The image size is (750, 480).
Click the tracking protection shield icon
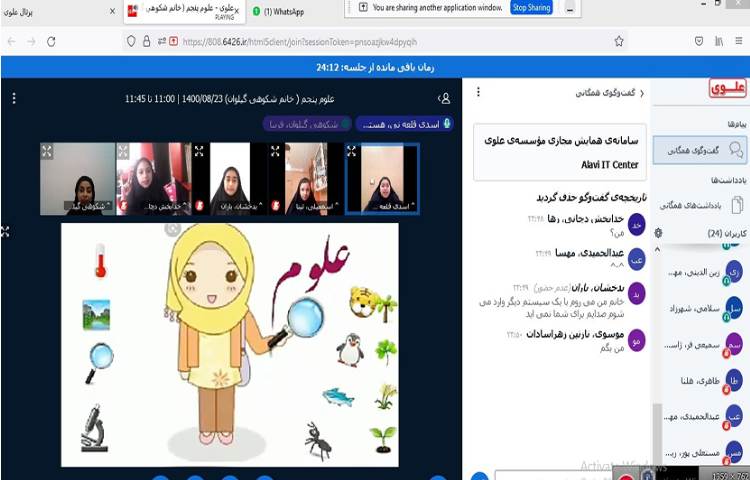[131, 42]
